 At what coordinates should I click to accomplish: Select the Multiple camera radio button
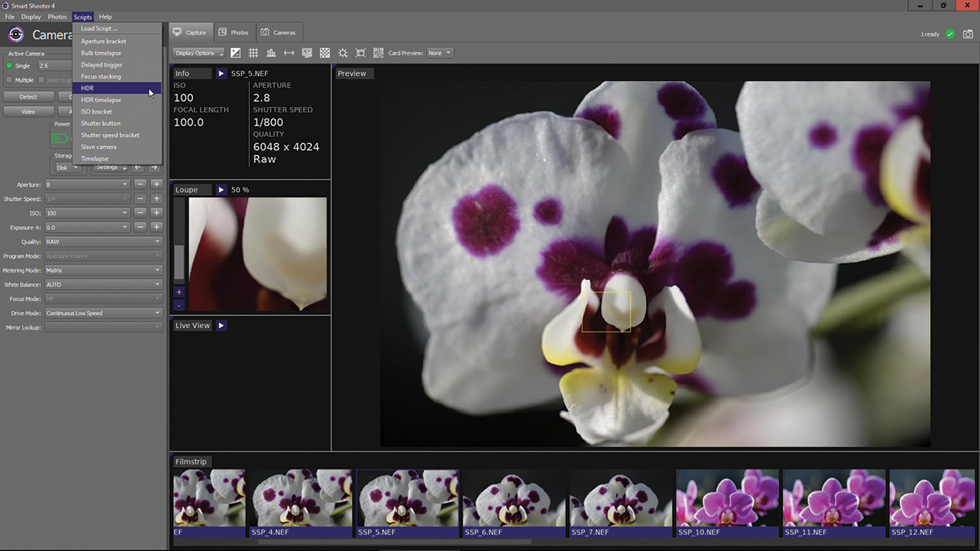[x=10, y=80]
